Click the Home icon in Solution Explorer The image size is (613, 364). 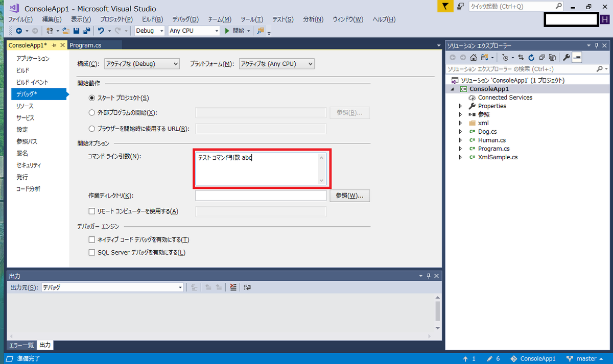tap(474, 57)
